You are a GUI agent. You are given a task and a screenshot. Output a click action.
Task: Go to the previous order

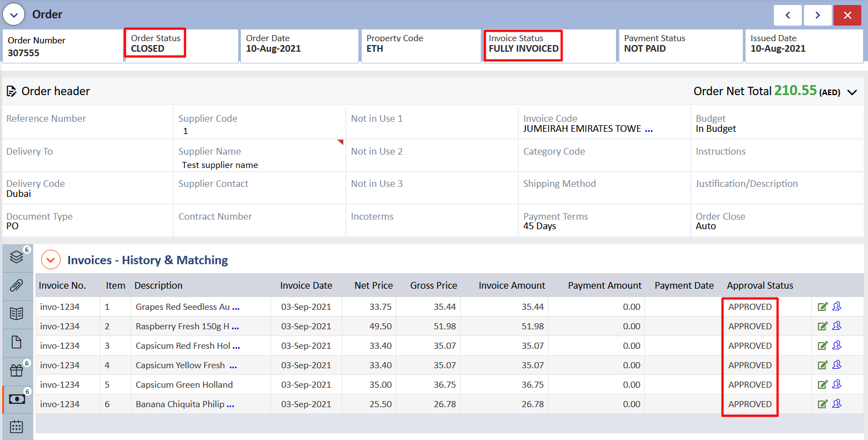tap(788, 15)
